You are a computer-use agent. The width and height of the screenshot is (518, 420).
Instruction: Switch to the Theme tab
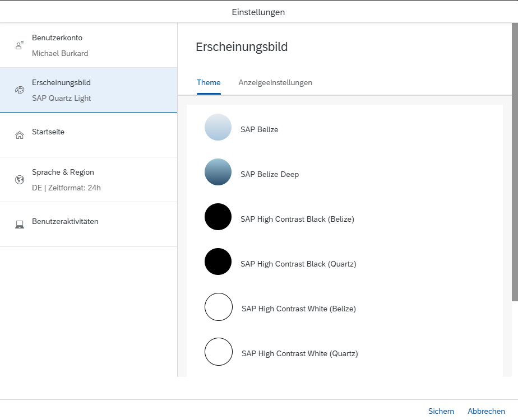(x=209, y=82)
